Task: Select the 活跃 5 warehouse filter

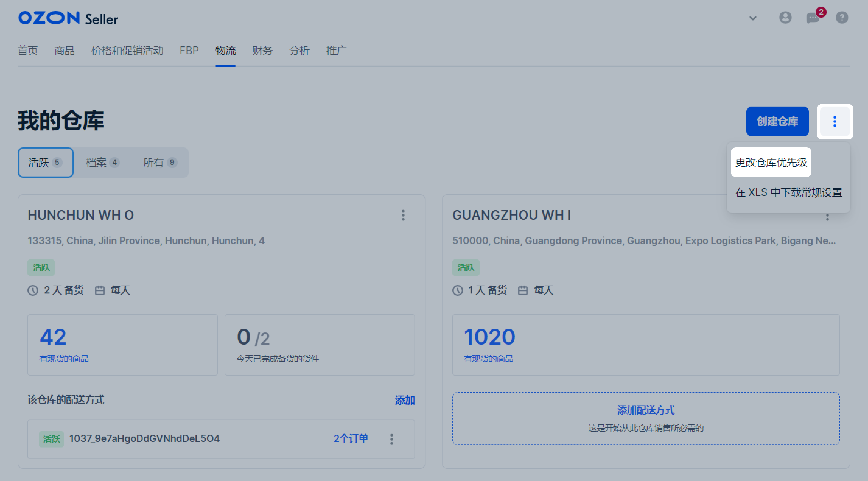Action: tap(45, 162)
